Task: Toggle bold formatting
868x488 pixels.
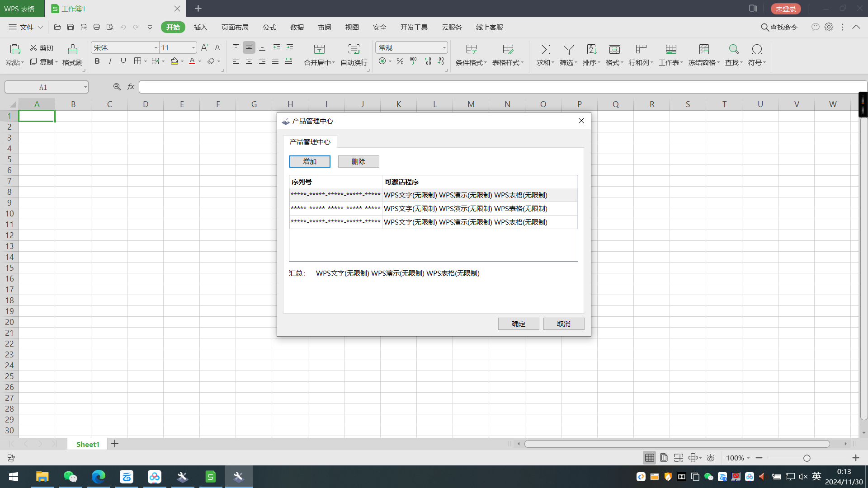Action: 97,61
